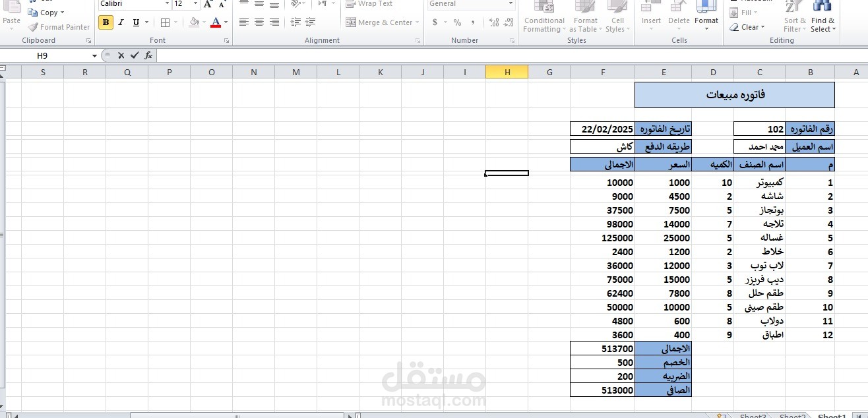This screenshot has width=868, height=418.
Task: Click the Align Text Left icon
Action: [x=244, y=22]
